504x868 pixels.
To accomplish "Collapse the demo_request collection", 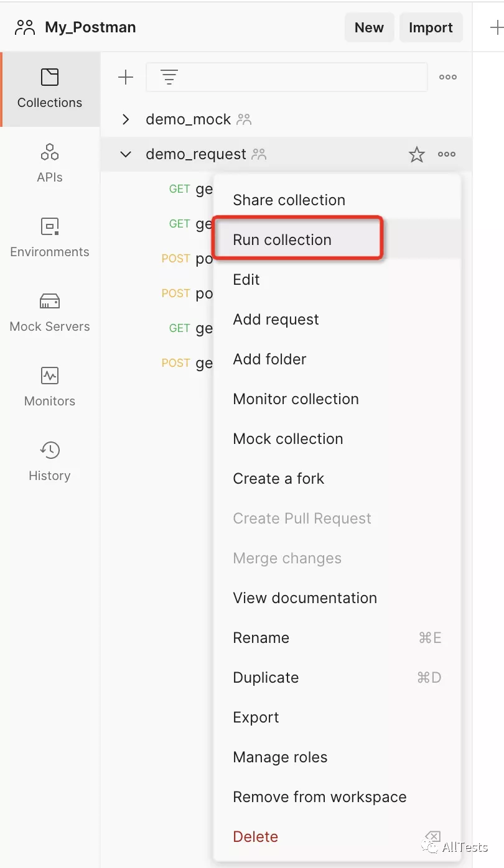I will (x=126, y=154).
